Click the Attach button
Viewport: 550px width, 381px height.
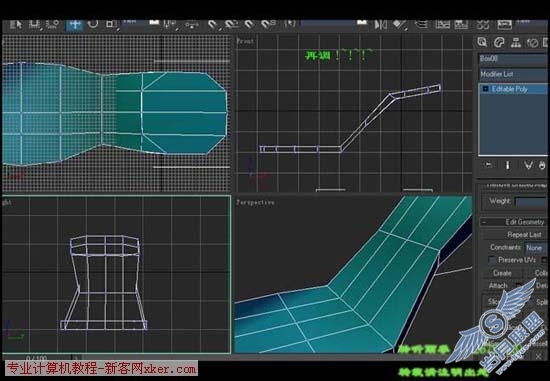tap(498, 286)
